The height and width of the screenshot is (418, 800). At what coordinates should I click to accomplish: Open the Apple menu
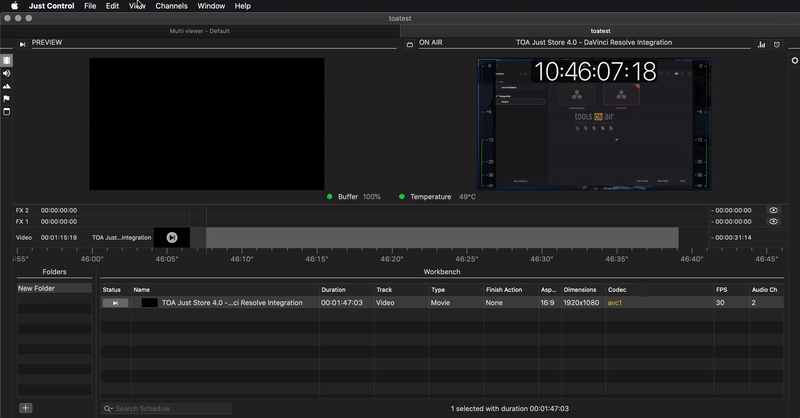15,6
